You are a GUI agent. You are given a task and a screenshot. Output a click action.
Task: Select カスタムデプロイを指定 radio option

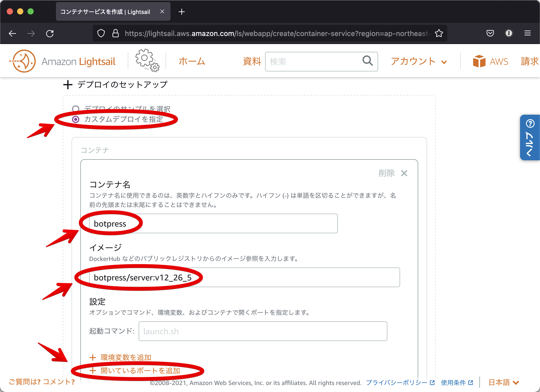[75, 119]
